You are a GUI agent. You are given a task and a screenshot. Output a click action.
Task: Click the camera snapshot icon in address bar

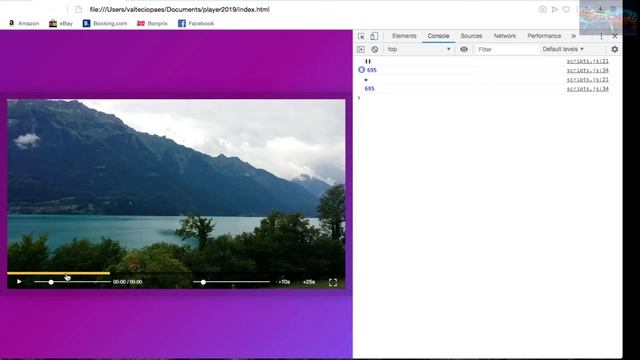click(542, 9)
